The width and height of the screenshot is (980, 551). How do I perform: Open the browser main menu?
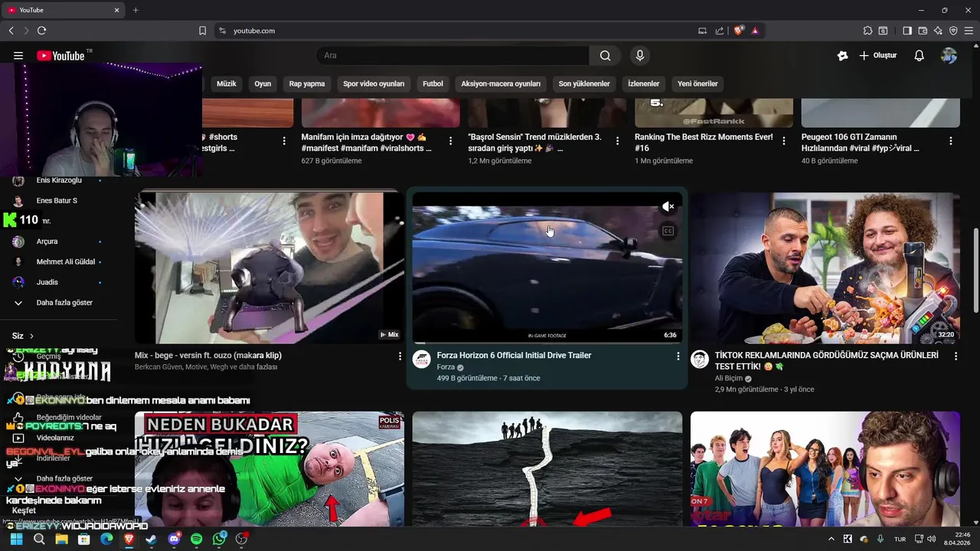969,31
